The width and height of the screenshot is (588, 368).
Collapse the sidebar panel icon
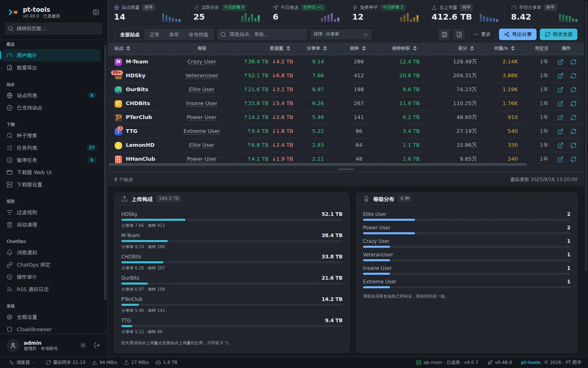coord(96,12)
